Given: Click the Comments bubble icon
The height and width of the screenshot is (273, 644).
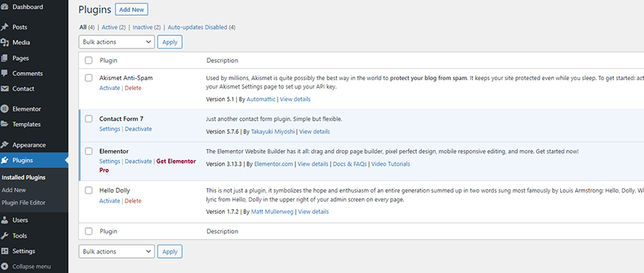Looking at the screenshot, I should click(4, 73).
